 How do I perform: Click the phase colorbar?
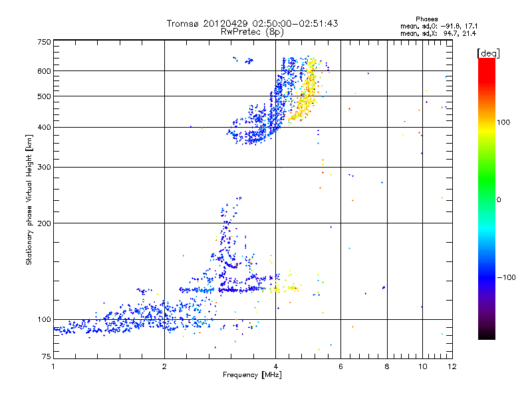point(487,199)
